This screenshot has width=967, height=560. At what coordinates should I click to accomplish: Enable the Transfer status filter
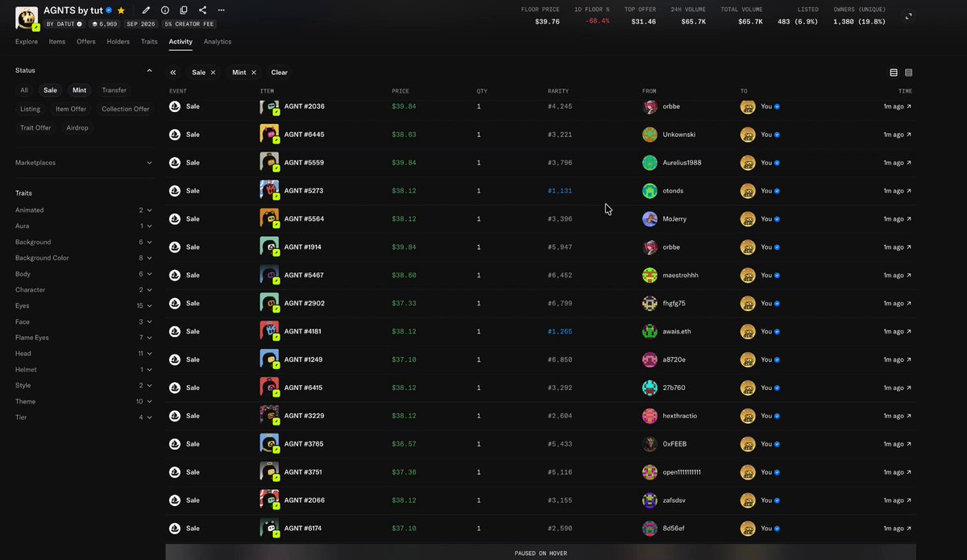[114, 90]
